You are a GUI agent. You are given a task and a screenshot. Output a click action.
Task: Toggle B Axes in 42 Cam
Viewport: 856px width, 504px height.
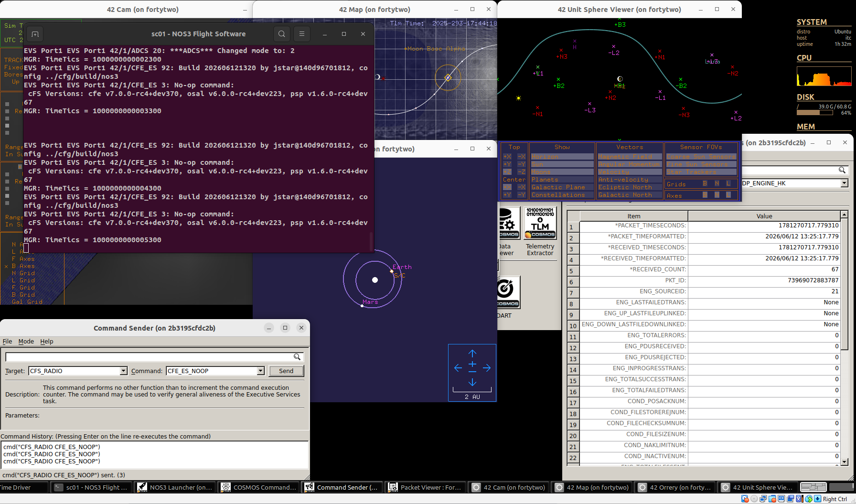pyautogui.click(x=23, y=266)
